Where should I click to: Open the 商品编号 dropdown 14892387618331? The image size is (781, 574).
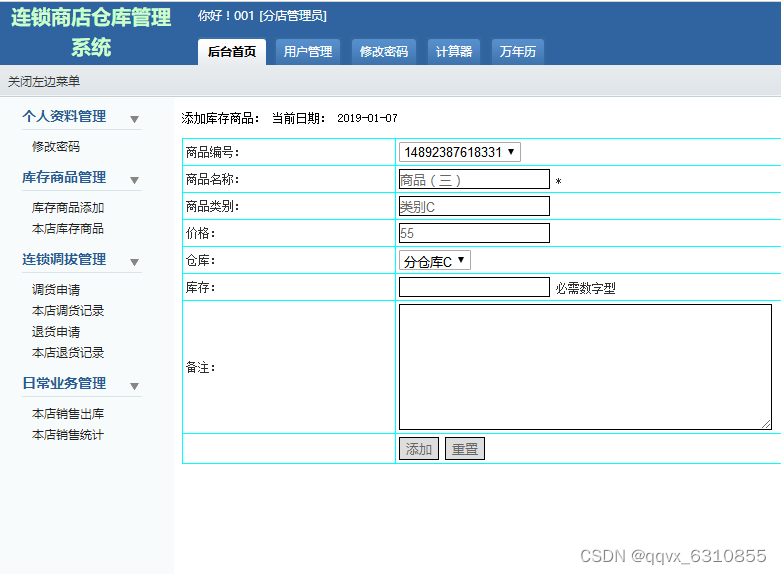coord(459,152)
